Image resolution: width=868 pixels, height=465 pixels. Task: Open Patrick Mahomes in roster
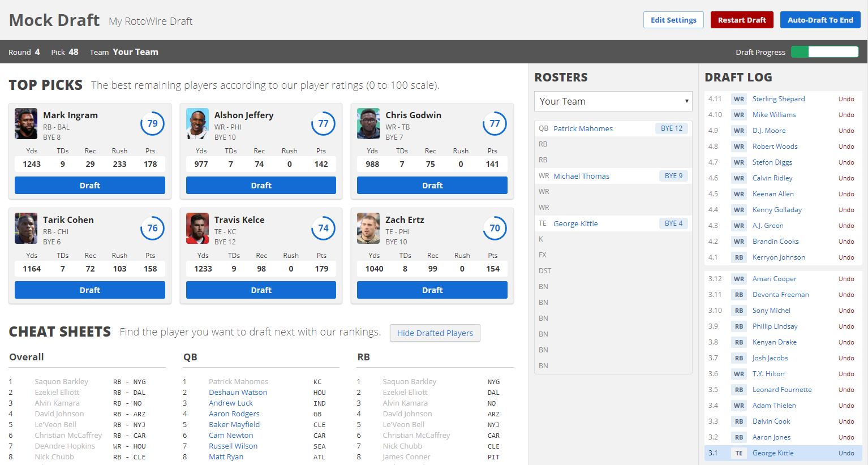583,128
